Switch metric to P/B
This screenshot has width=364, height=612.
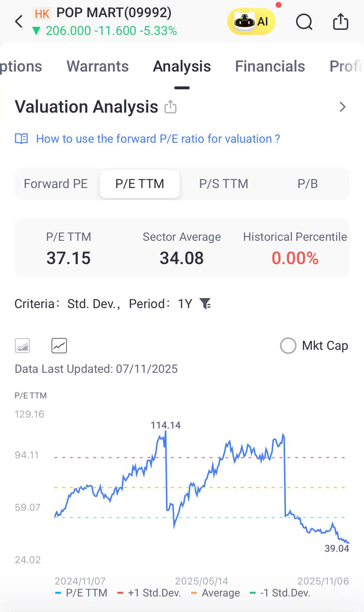click(x=307, y=184)
